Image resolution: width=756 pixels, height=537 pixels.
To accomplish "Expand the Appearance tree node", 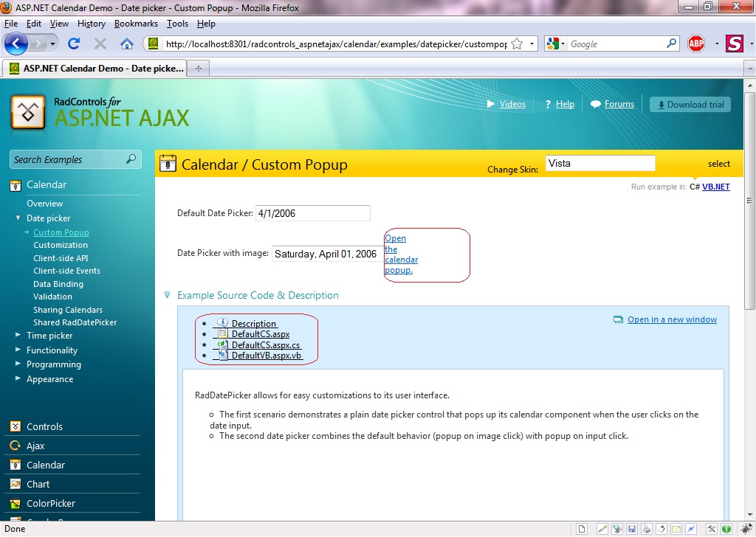I will tap(18, 378).
